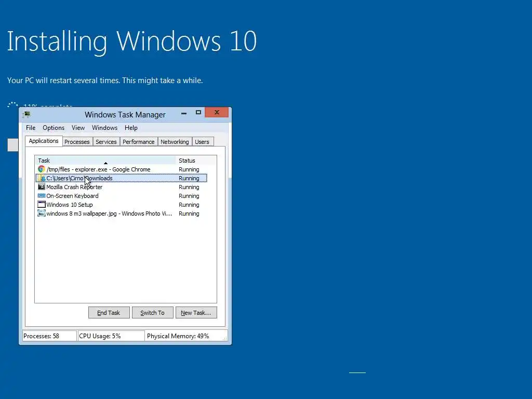The image size is (532, 399).
Task: Select the Google Chrome explorer.exe task
Action: pos(121,169)
